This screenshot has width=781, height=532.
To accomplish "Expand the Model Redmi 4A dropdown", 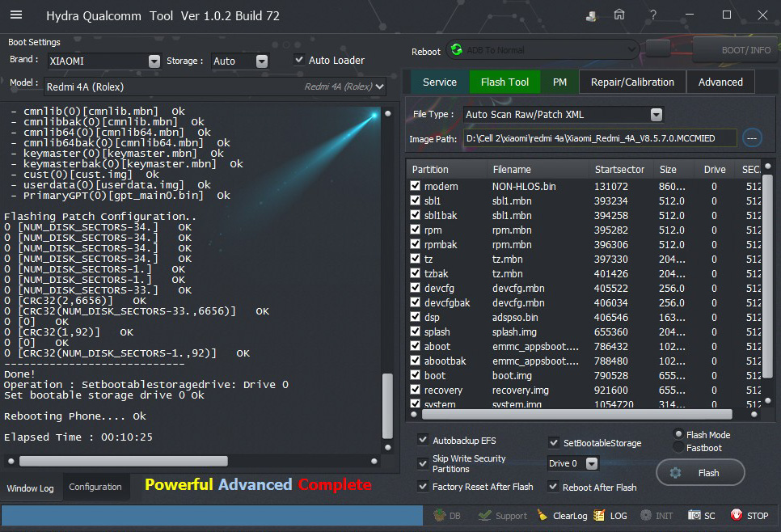I will coord(380,87).
